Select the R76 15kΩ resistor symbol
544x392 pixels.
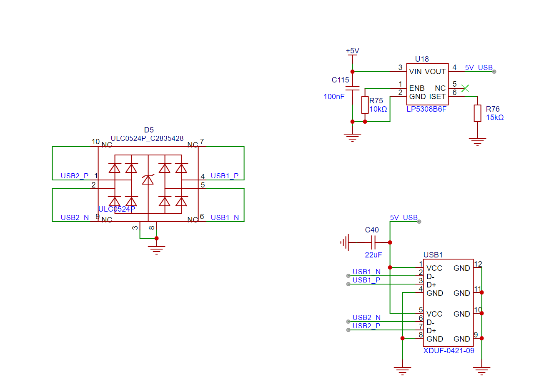[477, 113]
